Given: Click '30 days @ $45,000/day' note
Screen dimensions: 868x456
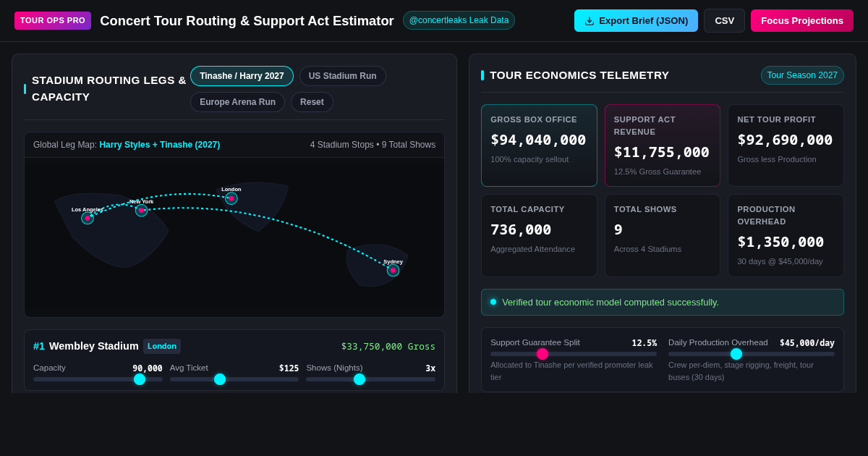Looking at the screenshot, I should click(x=780, y=261).
